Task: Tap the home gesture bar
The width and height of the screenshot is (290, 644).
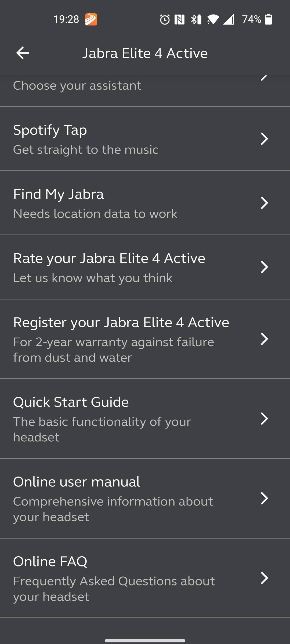Action: tap(145, 641)
